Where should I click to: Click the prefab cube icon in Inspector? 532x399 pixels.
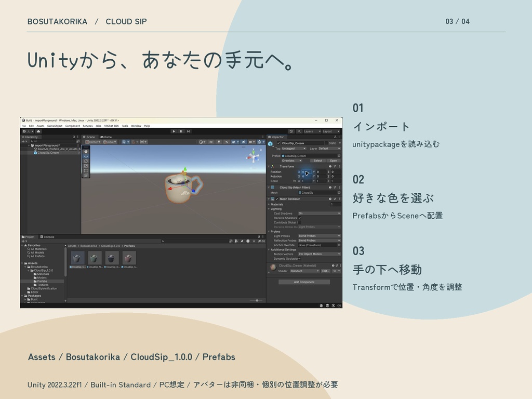271,144
